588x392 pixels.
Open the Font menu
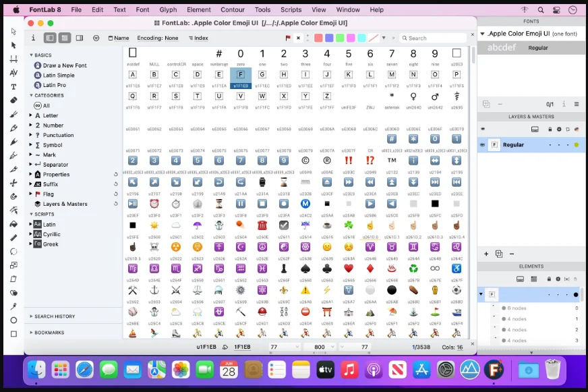point(142,9)
